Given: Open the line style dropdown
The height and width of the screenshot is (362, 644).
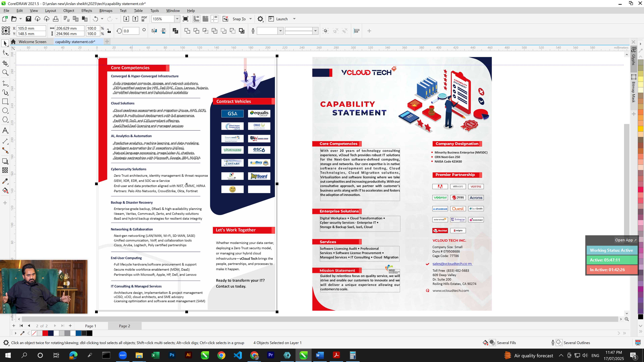Looking at the screenshot, I should 315,31.
